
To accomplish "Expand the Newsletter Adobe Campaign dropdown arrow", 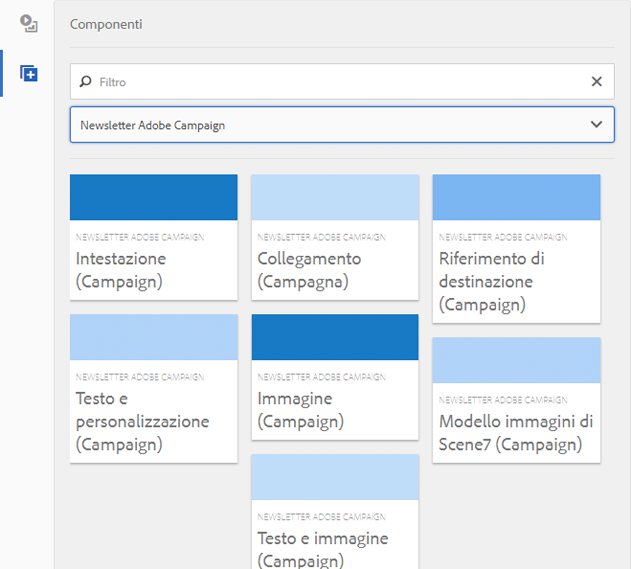I will click(596, 125).
